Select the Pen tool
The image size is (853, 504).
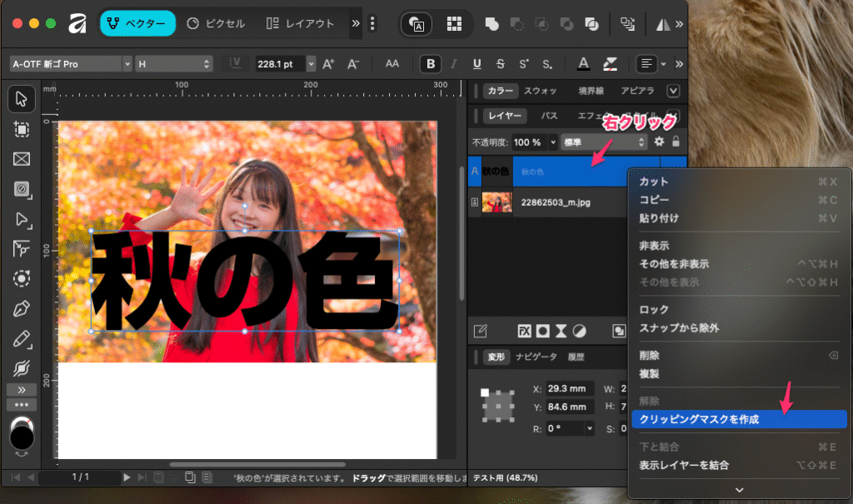click(x=22, y=310)
